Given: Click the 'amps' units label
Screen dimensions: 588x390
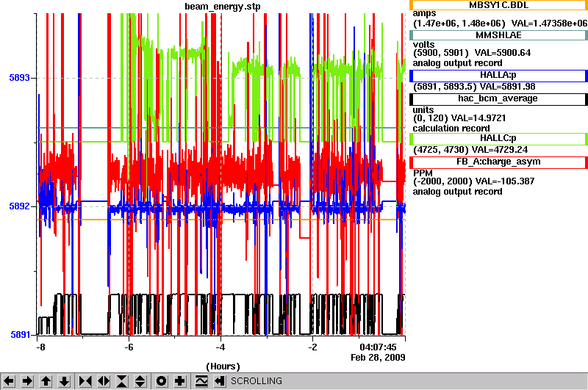Looking at the screenshot, I should pos(425,14).
